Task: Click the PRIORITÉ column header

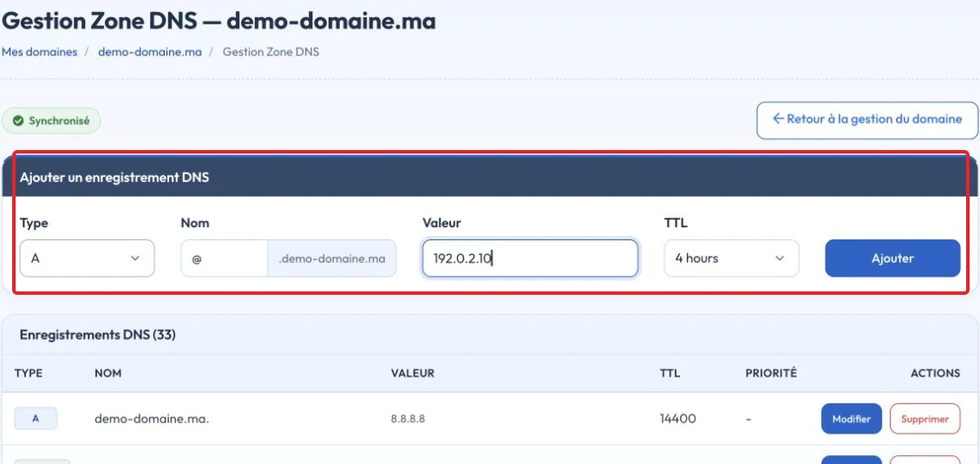Action: (771, 373)
